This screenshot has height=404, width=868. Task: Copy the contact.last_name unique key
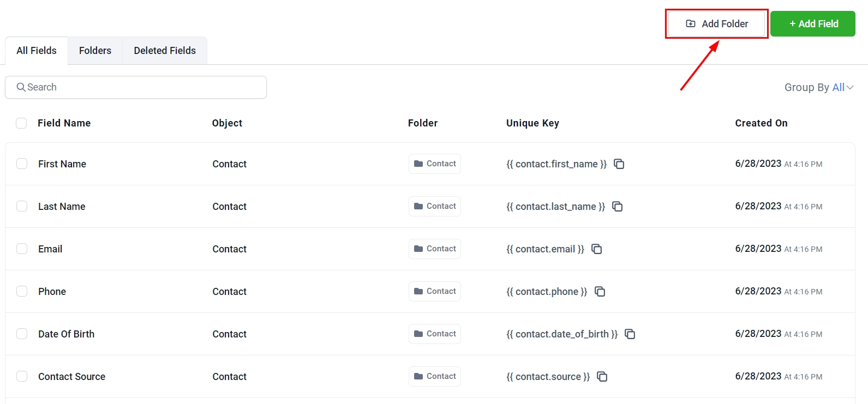[x=617, y=207]
